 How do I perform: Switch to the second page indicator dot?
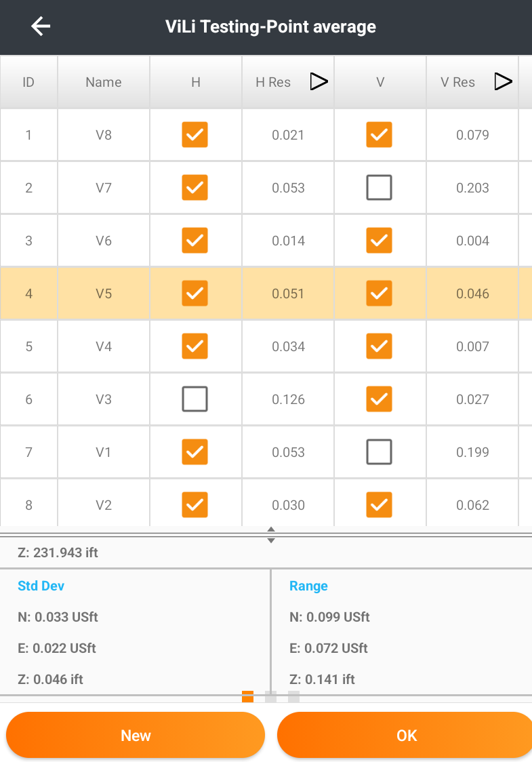click(x=270, y=696)
